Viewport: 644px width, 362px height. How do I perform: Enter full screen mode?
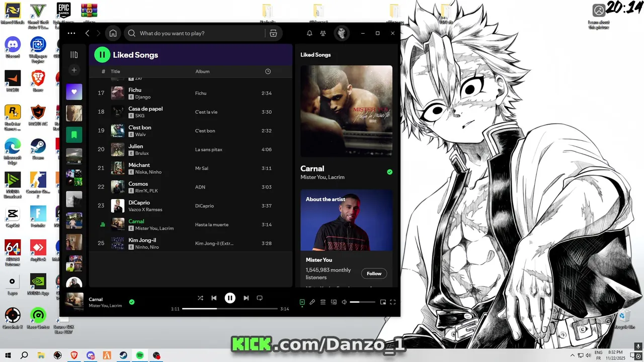[393, 302]
